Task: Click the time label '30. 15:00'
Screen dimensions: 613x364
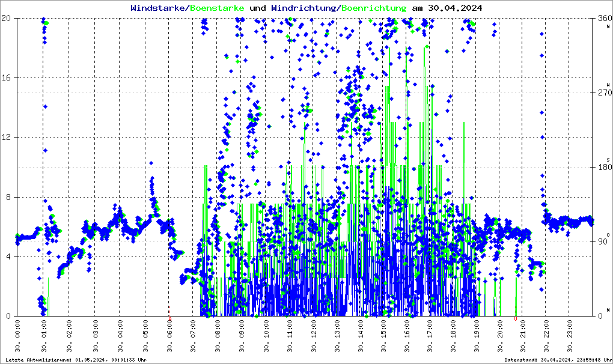Action: tap(384, 336)
